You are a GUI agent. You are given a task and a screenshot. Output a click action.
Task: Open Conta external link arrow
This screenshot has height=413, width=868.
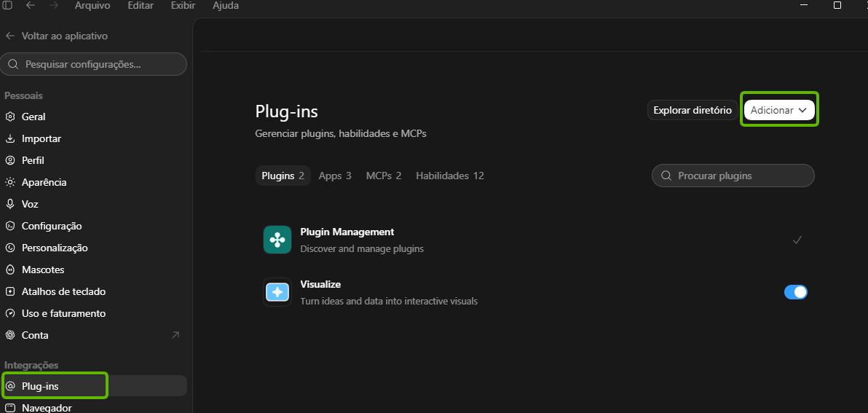click(x=175, y=335)
